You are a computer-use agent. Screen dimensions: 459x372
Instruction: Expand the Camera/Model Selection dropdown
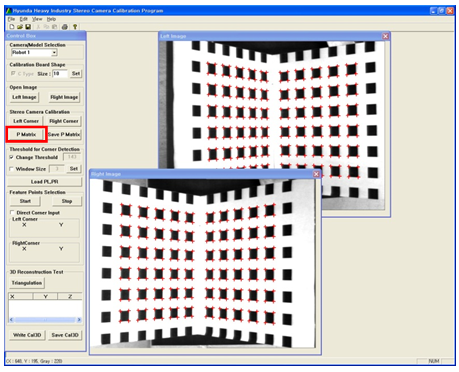point(54,52)
